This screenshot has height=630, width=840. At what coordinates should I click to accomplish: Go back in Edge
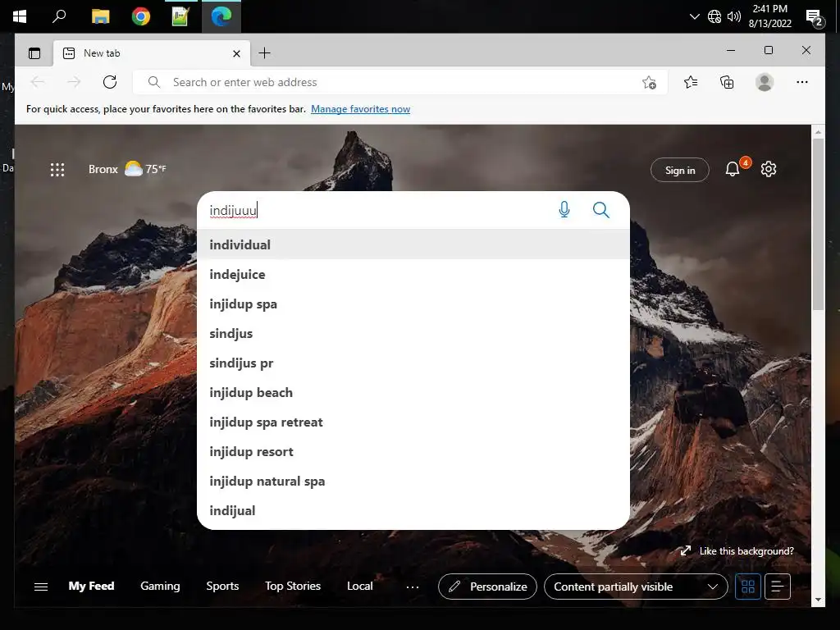38,82
